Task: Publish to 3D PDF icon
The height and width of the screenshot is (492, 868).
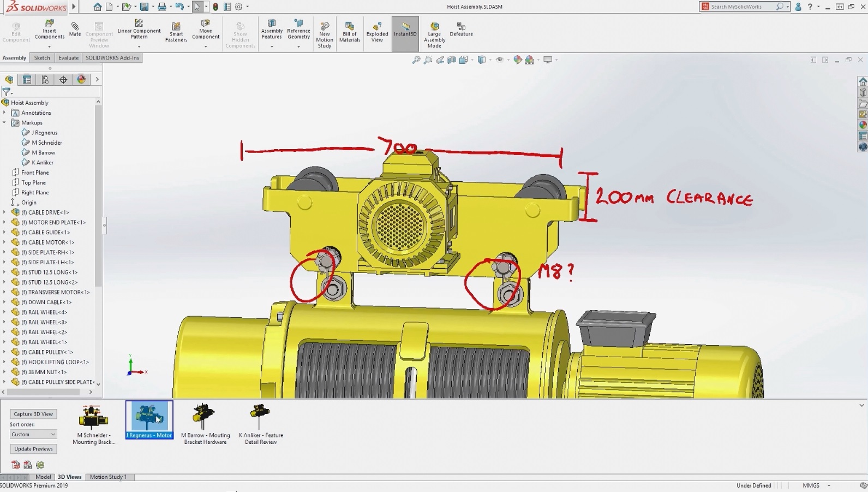Action: [x=15, y=465]
